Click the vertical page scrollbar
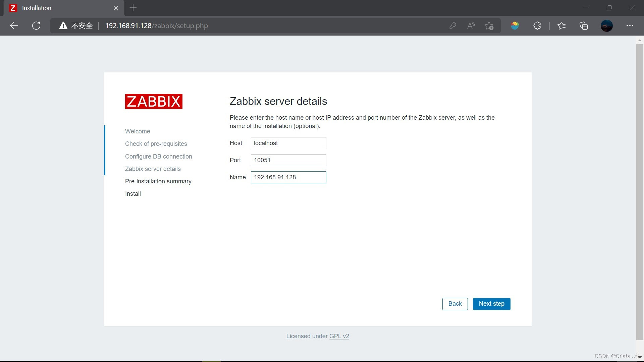 coord(639,191)
